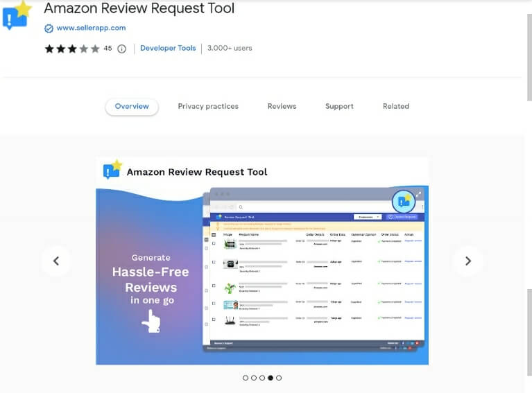Screen dimensions: 532x393
Task: Click the pointing hand icon in banner
Action: click(x=151, y=322)
